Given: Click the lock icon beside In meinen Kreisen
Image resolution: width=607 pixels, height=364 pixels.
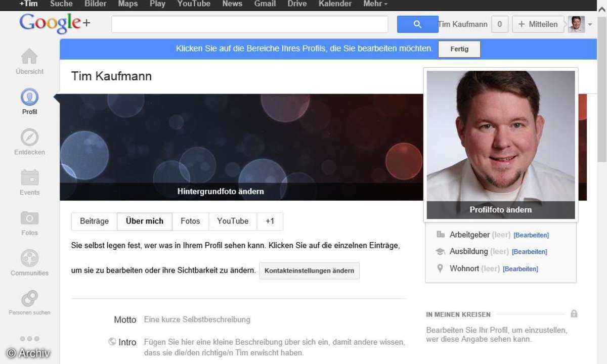Looking at the screenshot, I should 574,314.
